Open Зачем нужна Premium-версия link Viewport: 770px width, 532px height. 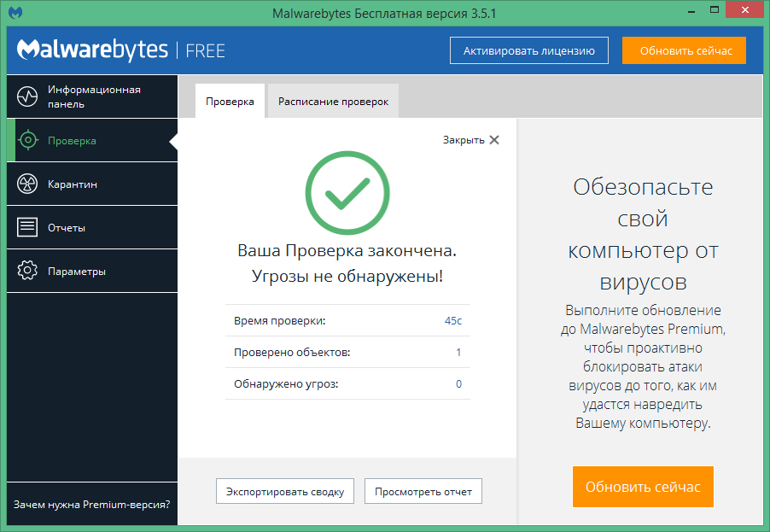(92, 505)
